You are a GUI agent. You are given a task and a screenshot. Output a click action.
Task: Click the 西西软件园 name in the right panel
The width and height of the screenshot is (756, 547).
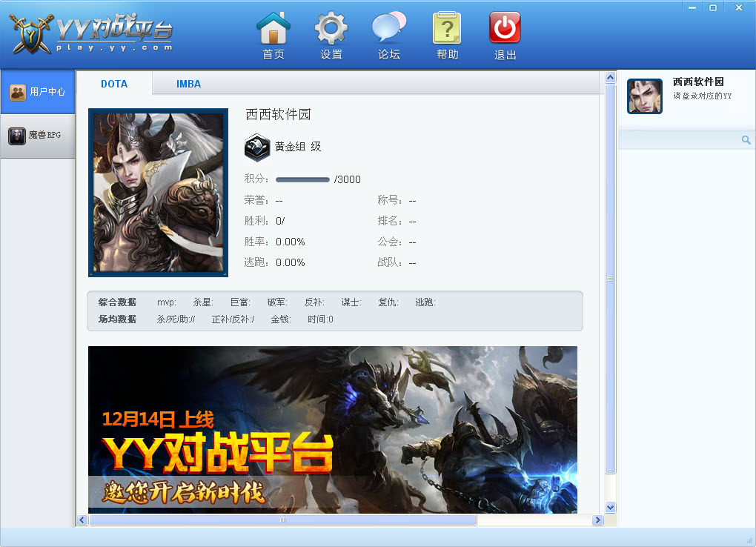698,82
